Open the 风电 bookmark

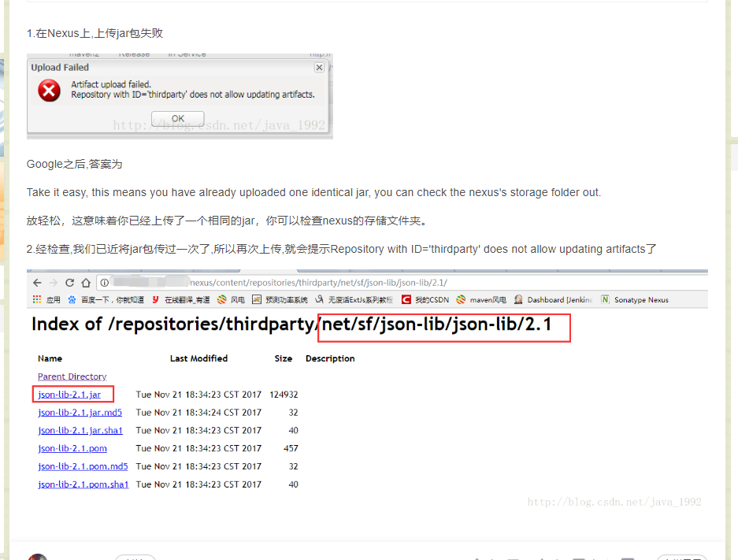point(231,299)
